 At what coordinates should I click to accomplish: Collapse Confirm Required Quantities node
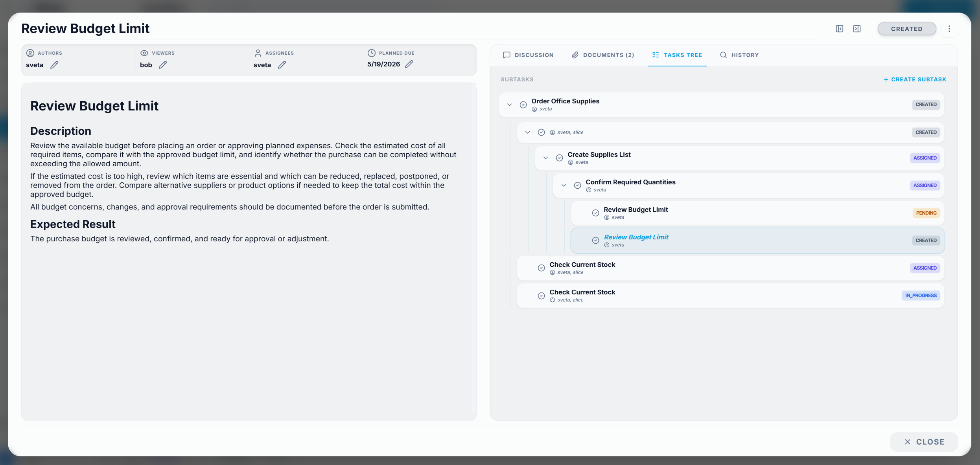pyautogui.click(x=564, y=186)
